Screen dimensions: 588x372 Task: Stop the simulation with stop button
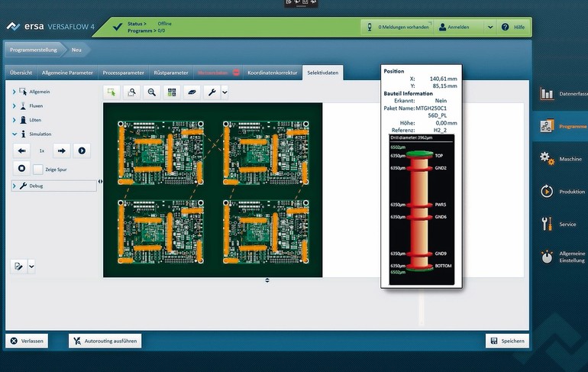(x=22, y=169)
